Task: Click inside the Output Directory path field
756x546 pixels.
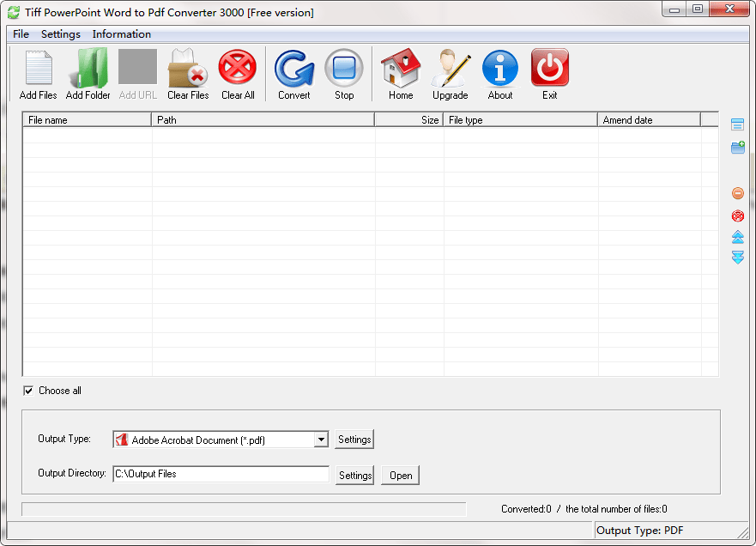Action: (x=221, y=473)
